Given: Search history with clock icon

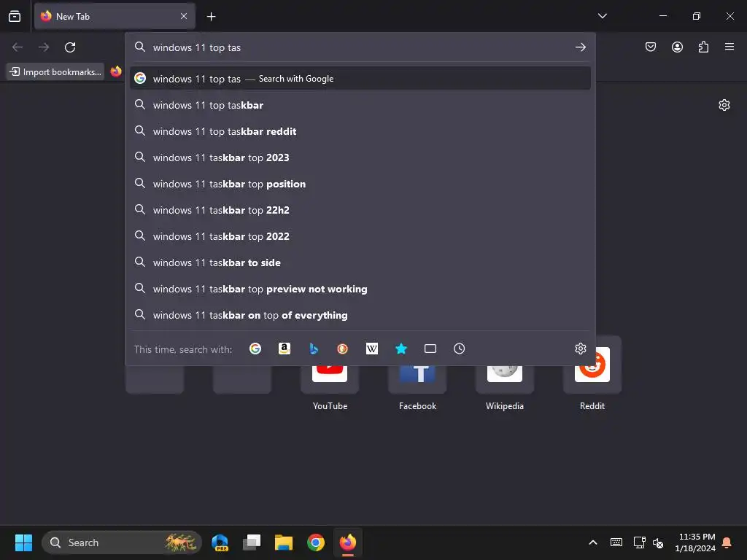Looking at the screenshot, I should (x=460, y=349).
